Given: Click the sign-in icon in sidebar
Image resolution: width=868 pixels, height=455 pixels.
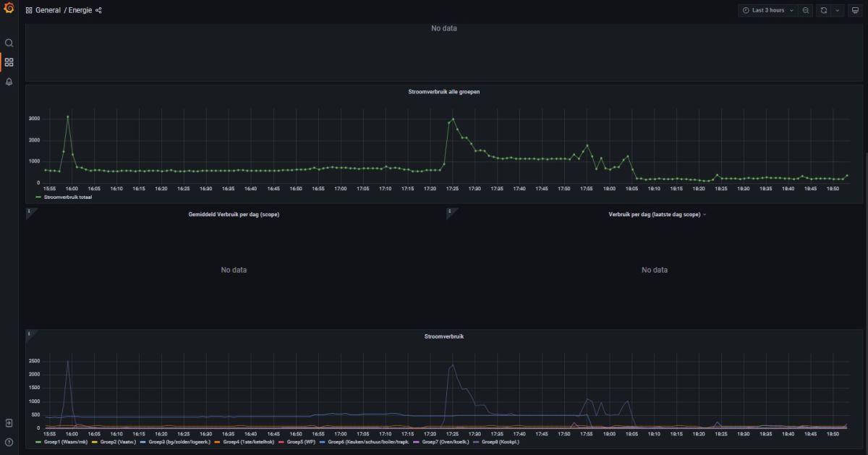Looking at the screenshot, I should click(x=9, y=422).
